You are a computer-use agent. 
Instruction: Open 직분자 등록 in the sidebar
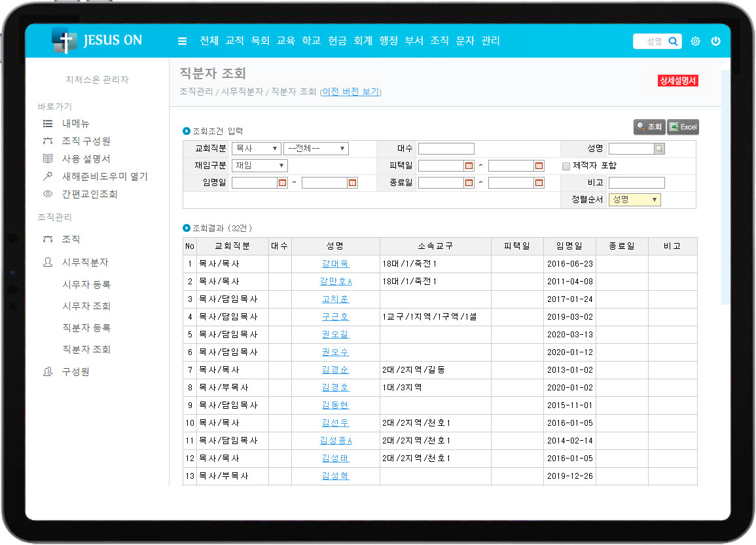pos(86,328)
